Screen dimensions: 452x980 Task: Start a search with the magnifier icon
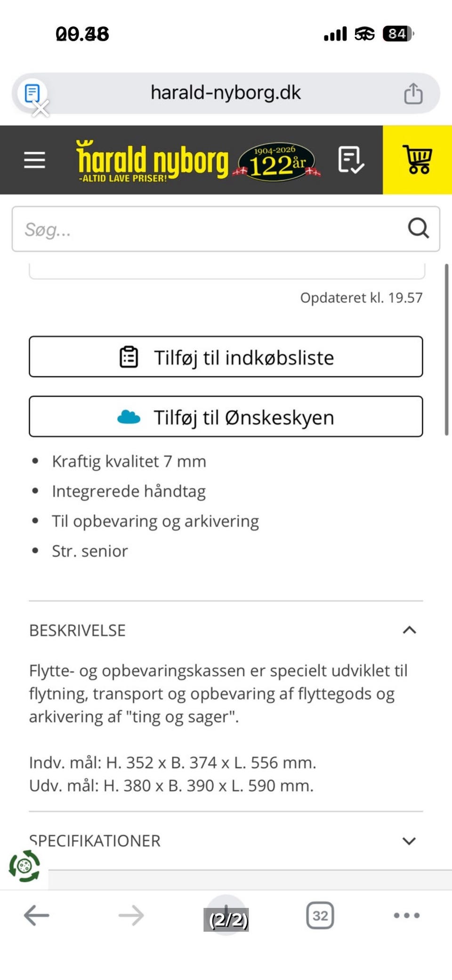tap(417, 229)
